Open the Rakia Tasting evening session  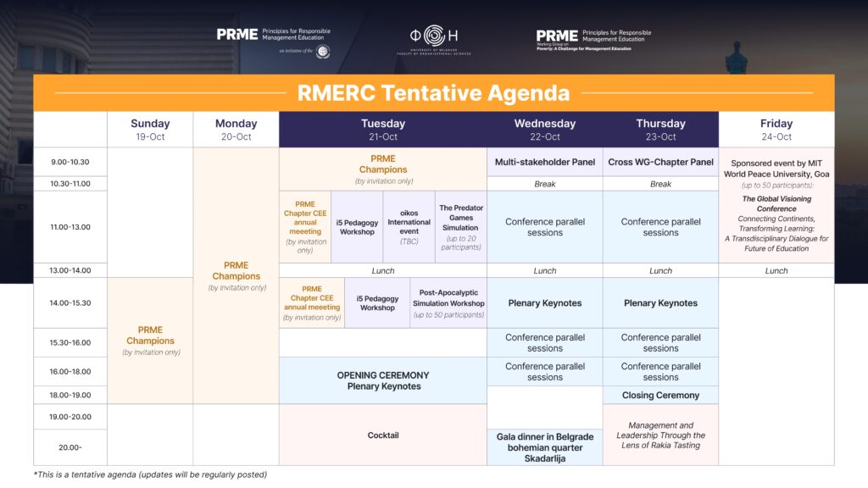[x=660, y=435]
